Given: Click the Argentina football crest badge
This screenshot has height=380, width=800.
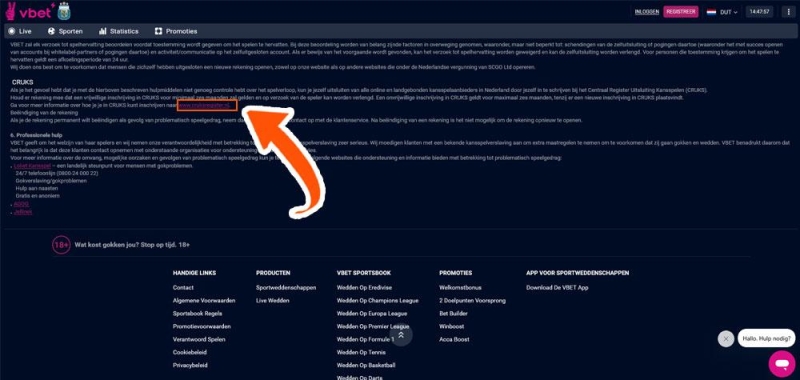Looking at the screenshot, I should pos(64,12).
